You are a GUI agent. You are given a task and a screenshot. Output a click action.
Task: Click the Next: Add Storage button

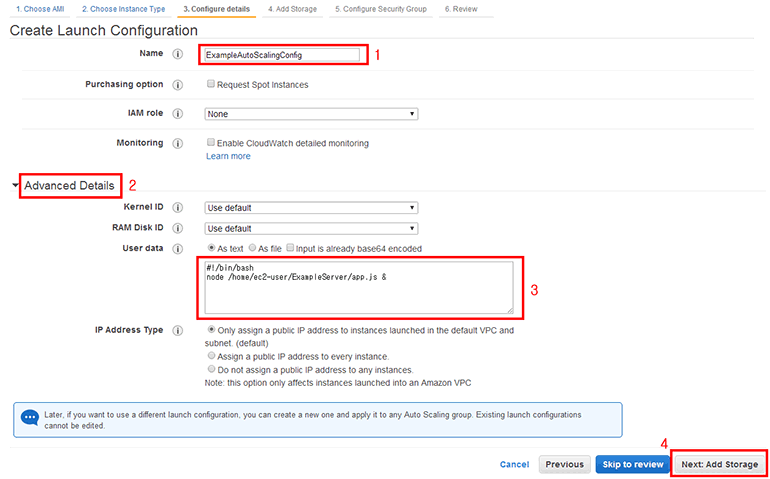coord(720,464)
